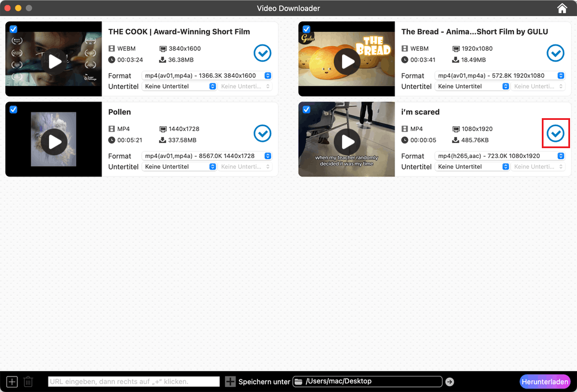This screenshot has height=392, width=577.
Task: Click the film icon next to WEBM for THE COOK
Action: coord(111,48)
